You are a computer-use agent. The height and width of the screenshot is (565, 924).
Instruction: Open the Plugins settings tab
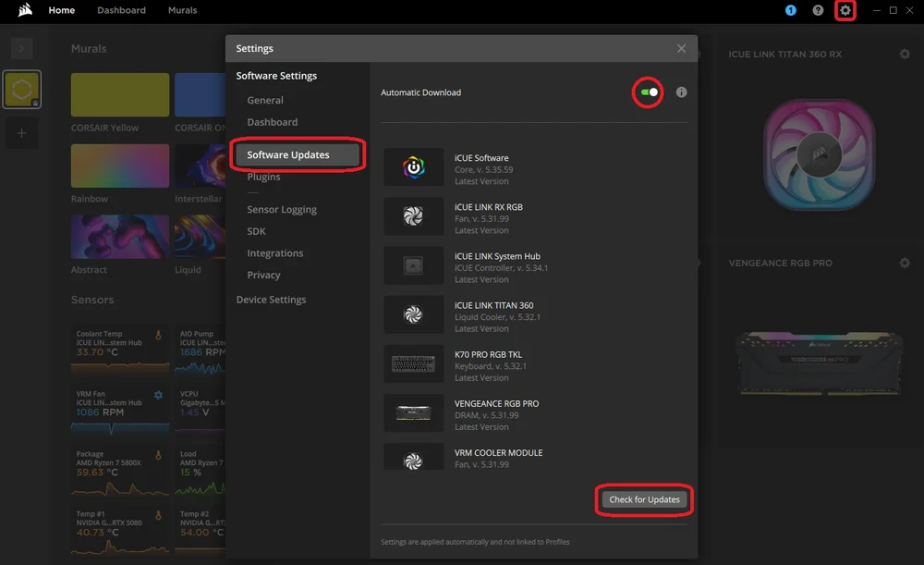[263, 176]
